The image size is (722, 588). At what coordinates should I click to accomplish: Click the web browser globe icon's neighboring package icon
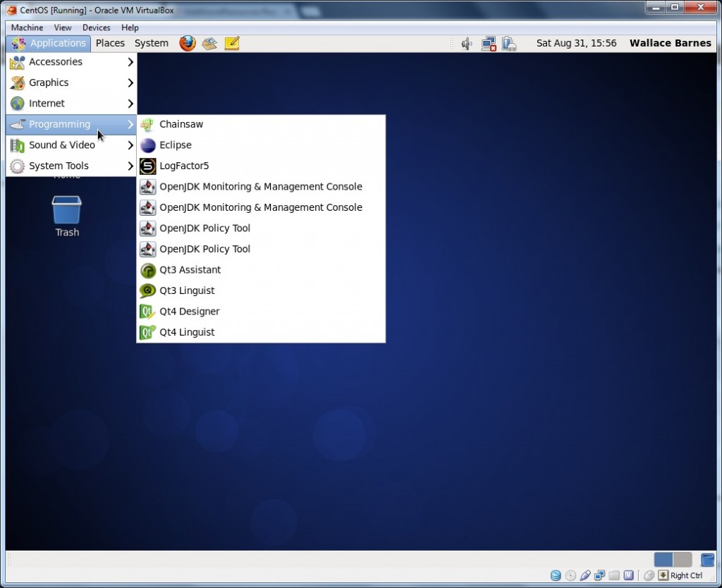pos(209,43)
